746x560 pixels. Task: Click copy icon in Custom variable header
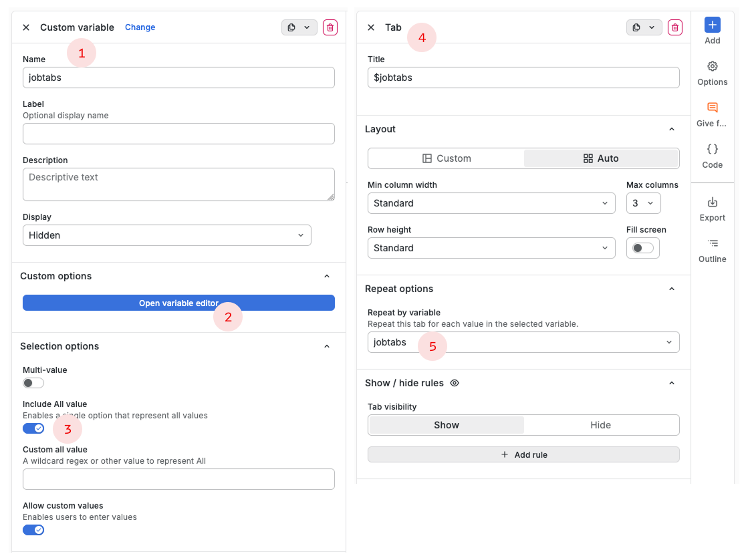pyautogui.click(x=291, y=27)
